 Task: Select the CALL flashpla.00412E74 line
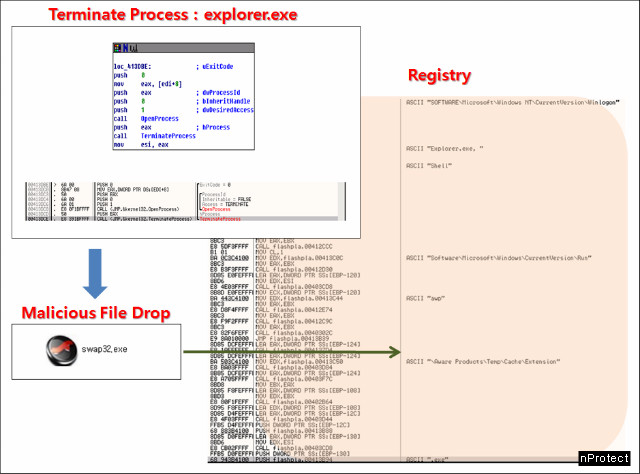294,310
